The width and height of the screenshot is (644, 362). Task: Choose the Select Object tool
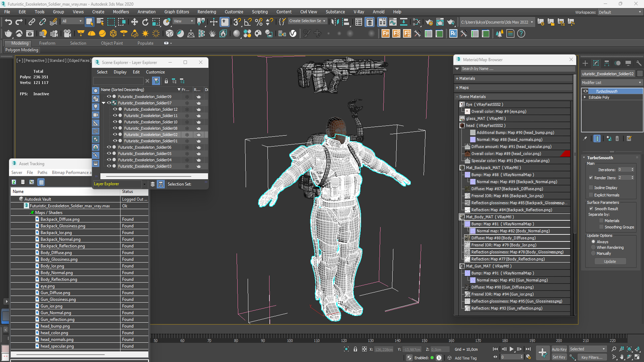[89, 22]
